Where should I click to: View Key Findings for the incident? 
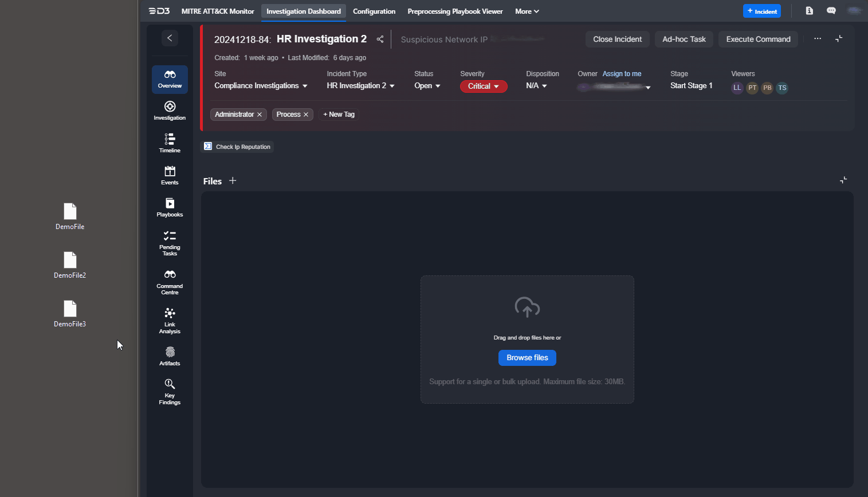(170, 391)
